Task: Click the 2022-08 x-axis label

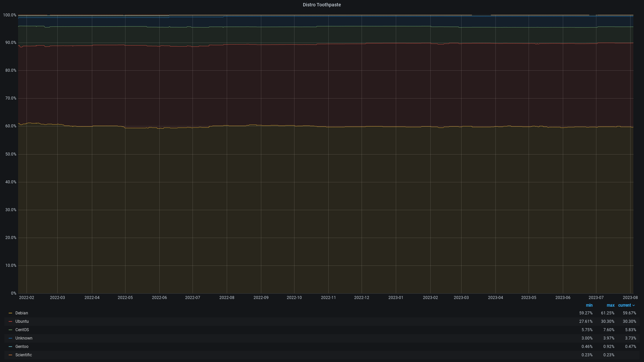Action: click(227, 298)
